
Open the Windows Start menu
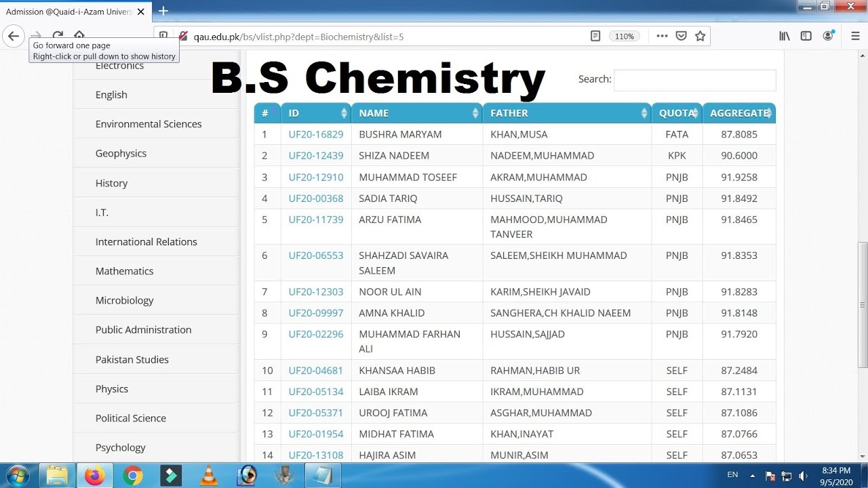pos(18,476)
